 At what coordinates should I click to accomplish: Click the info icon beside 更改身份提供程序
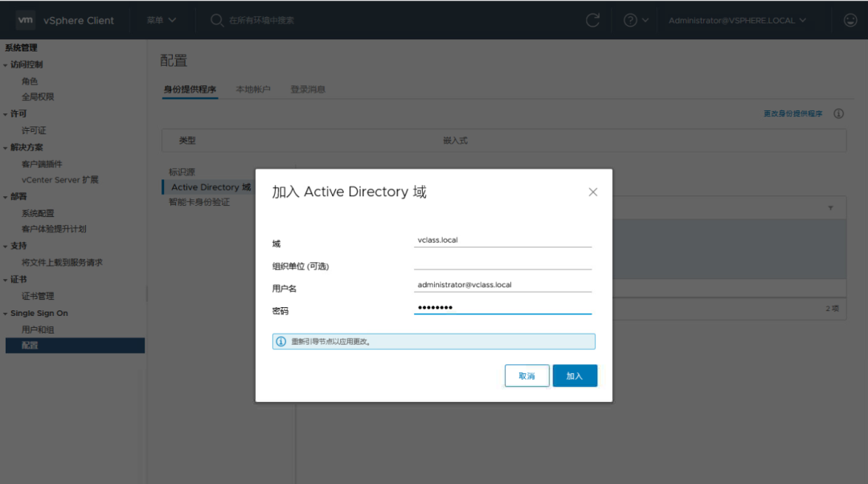pos(838,114)
